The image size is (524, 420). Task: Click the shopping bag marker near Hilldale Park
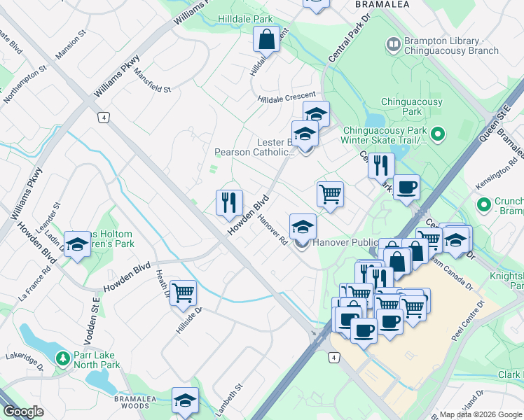(x=266, y=40)
